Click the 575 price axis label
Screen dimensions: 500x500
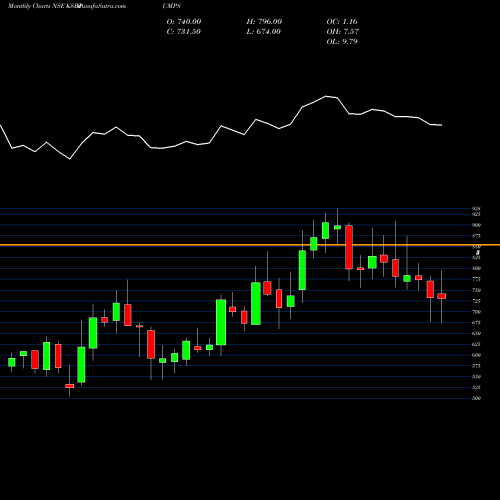pyautogui.click(x=476, y=366)
